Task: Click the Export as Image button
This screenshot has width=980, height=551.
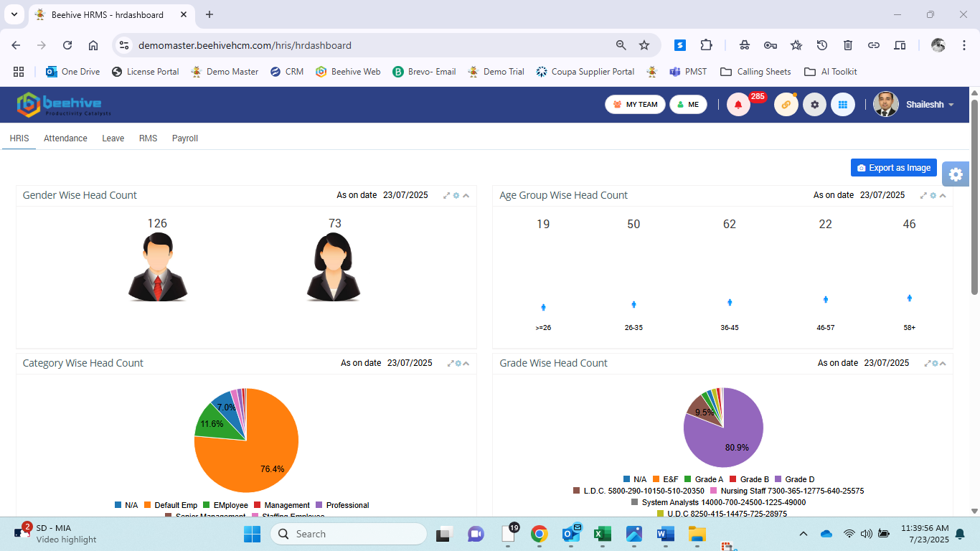Action: point(893,167)
